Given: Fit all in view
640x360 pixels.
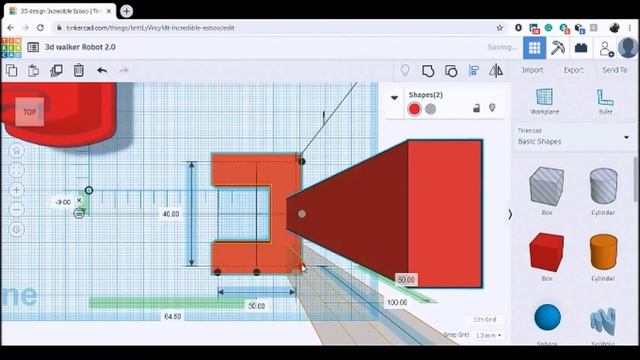Looking at the screenshot, I should (17, 170).
